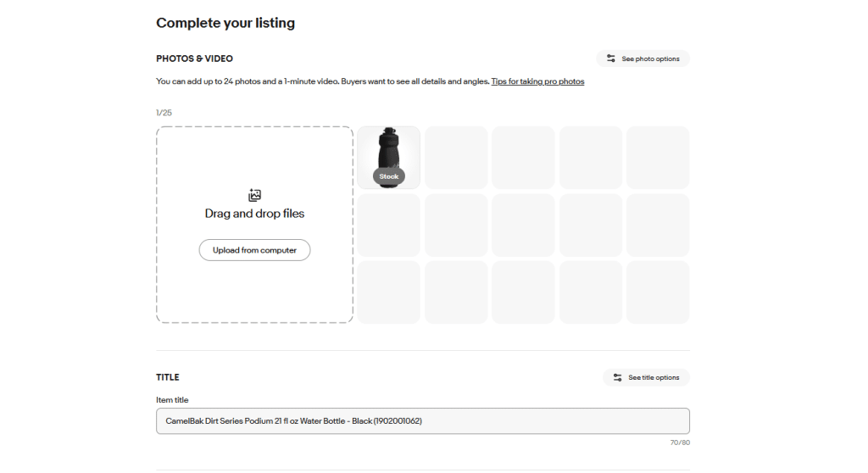The width and height of the screenshot is (868, 473).
Task: Open the See title options button
Action: pos(646,377)
